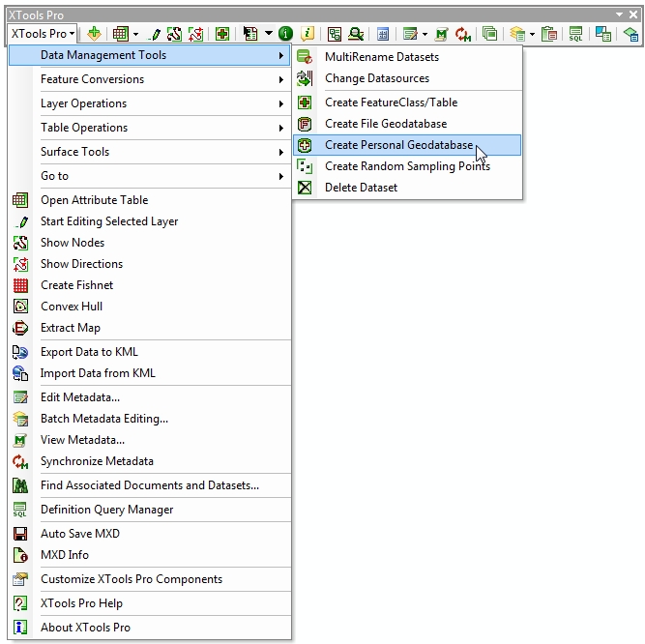Open the Table Operations menu entry
Viewport: 645px width, 644px height.
pos(150,128)
